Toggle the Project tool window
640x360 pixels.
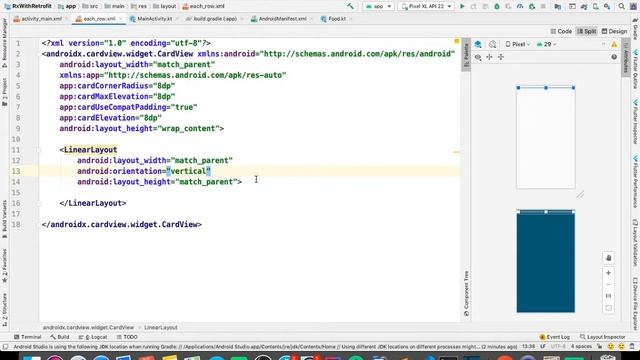click(4, 92)
